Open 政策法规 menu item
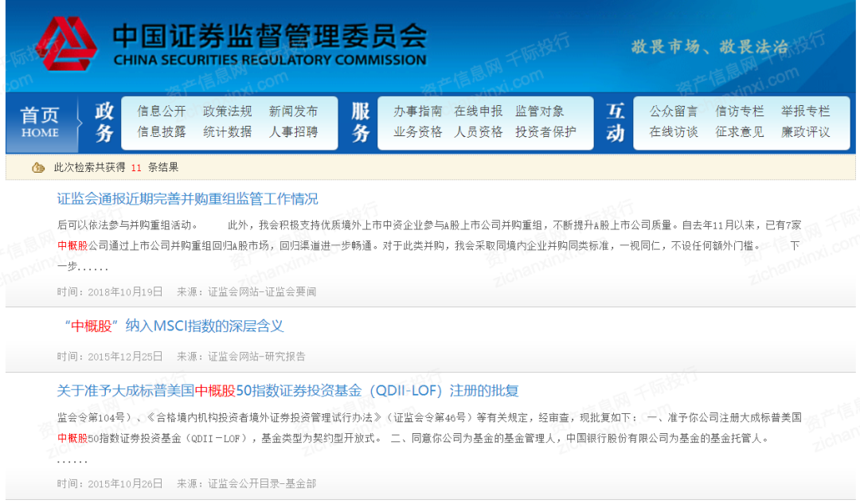860x504 pixels. click(x=227, y=111)
